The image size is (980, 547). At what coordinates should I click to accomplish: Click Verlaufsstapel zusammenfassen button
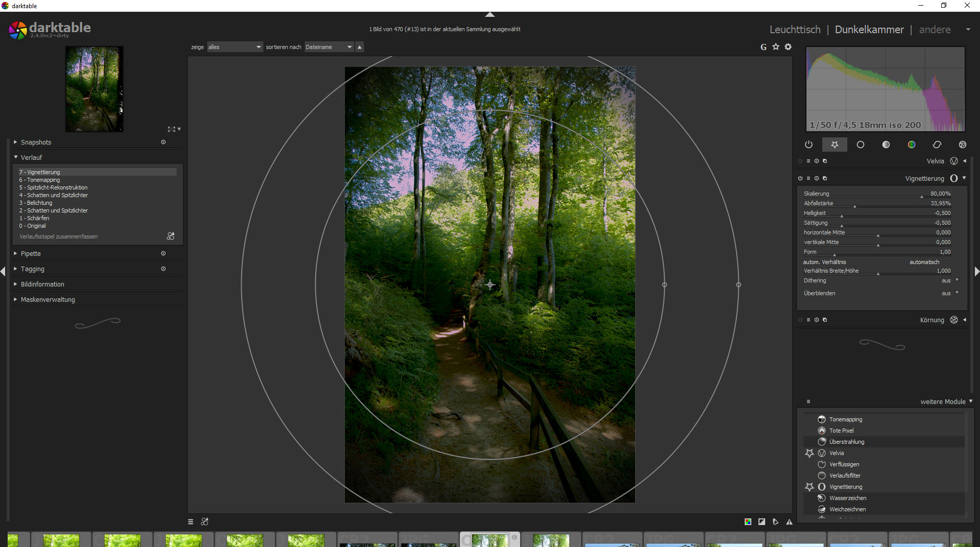coord(59,236)
